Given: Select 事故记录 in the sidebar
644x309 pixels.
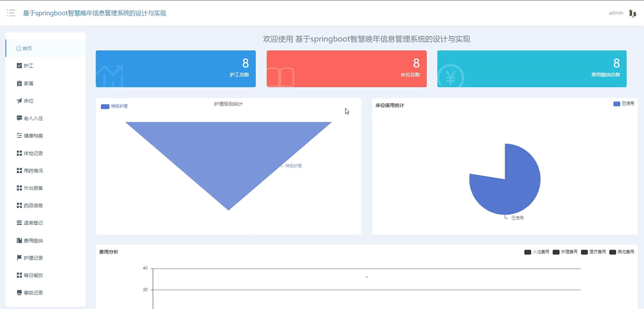Looking at the screenshot, I should tap(45, 292).
